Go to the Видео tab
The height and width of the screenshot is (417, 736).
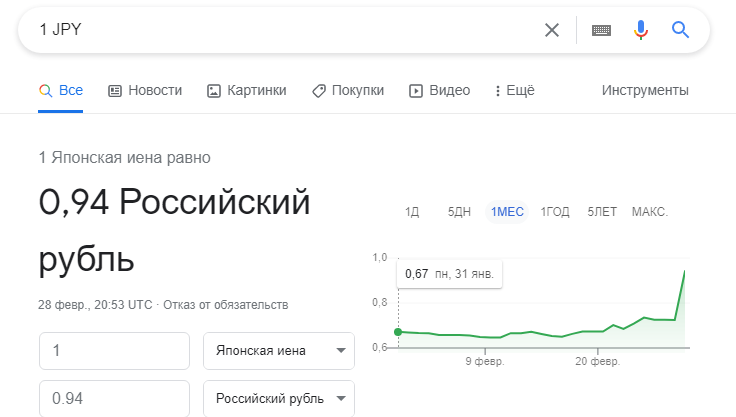pyautogui.click(x=439, y=90)
